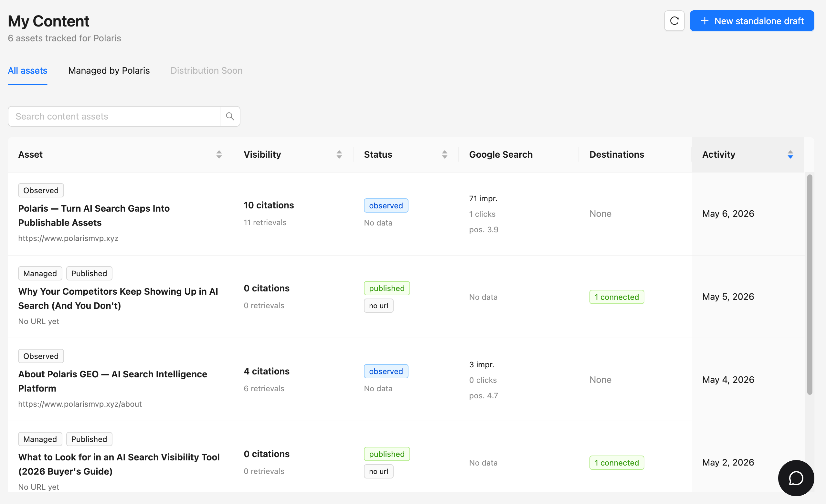Click observed status tag for About Polaris GEO

click(x=386, y=371)
